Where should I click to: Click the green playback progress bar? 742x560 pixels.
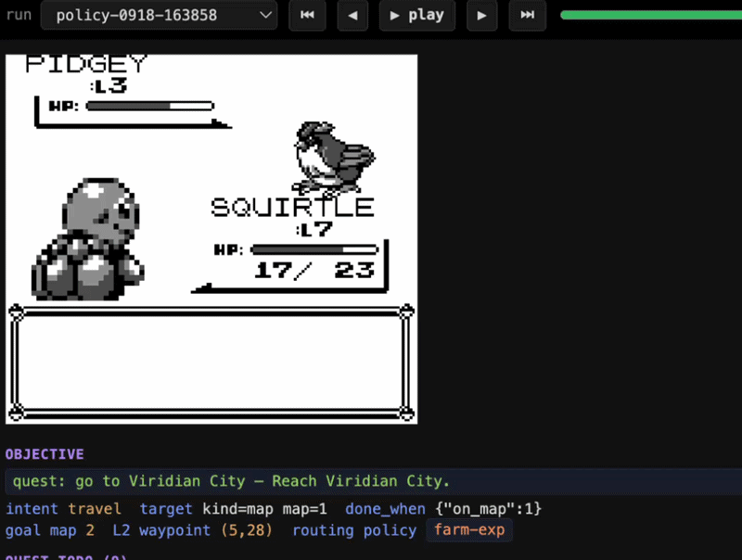pyautogui.click(x=651, y=15)
